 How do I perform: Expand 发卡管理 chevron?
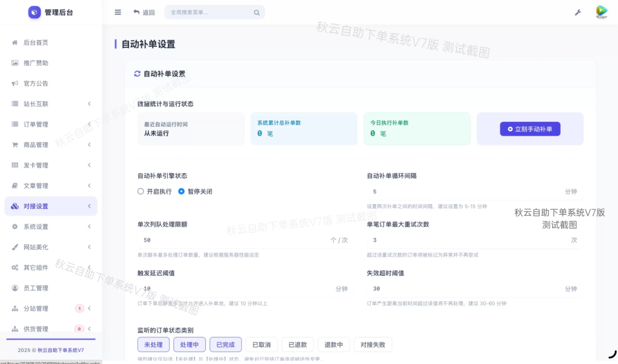coord(89,165)
